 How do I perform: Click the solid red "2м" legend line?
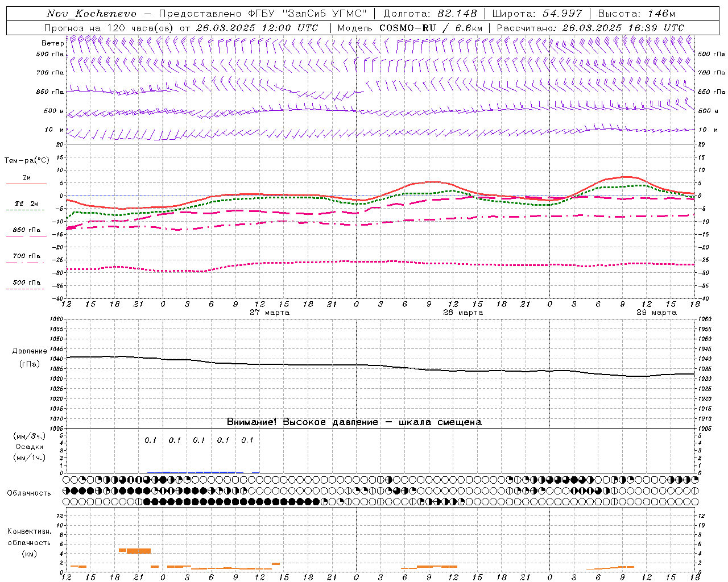26,184
